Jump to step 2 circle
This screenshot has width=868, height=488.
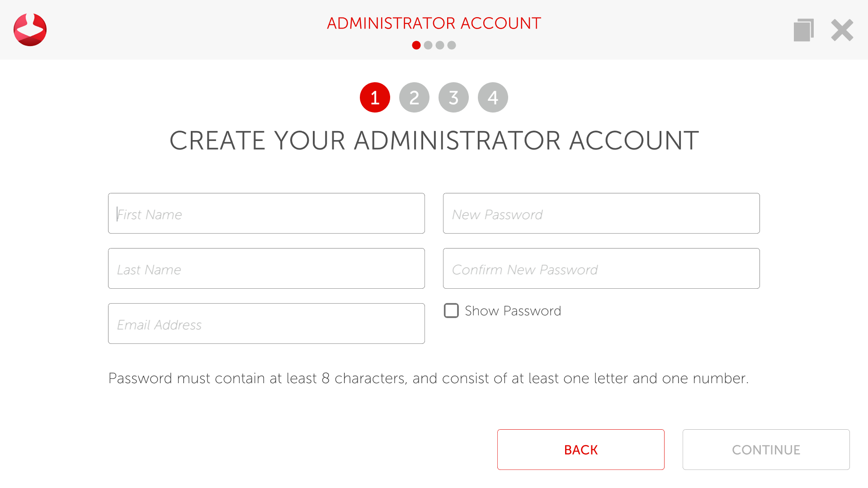click(x=414, y=98)
